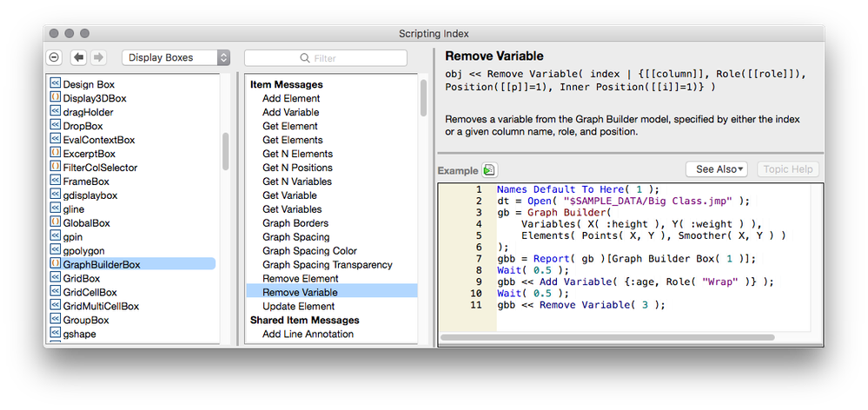Click the icon beside GlobalBox
Viewport: 868px width, 410px height.
click(x=55, y=223)
